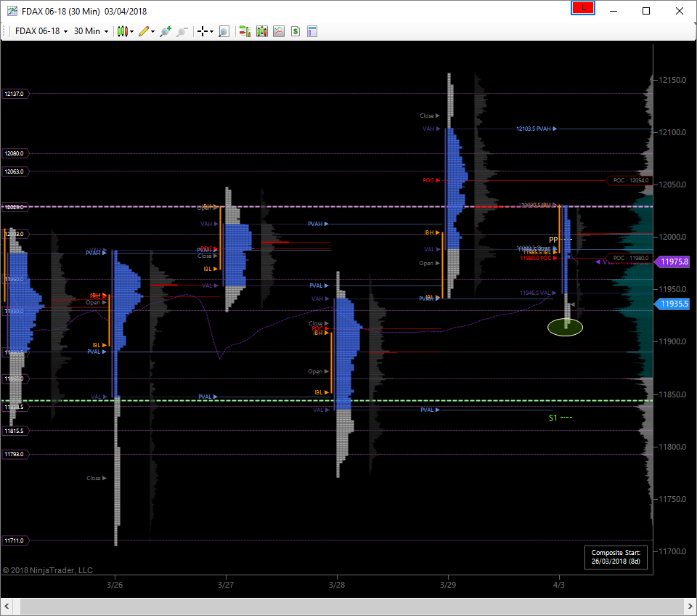
Task: Toggle the Chart Trader panel icon
Action: [245, 31]
